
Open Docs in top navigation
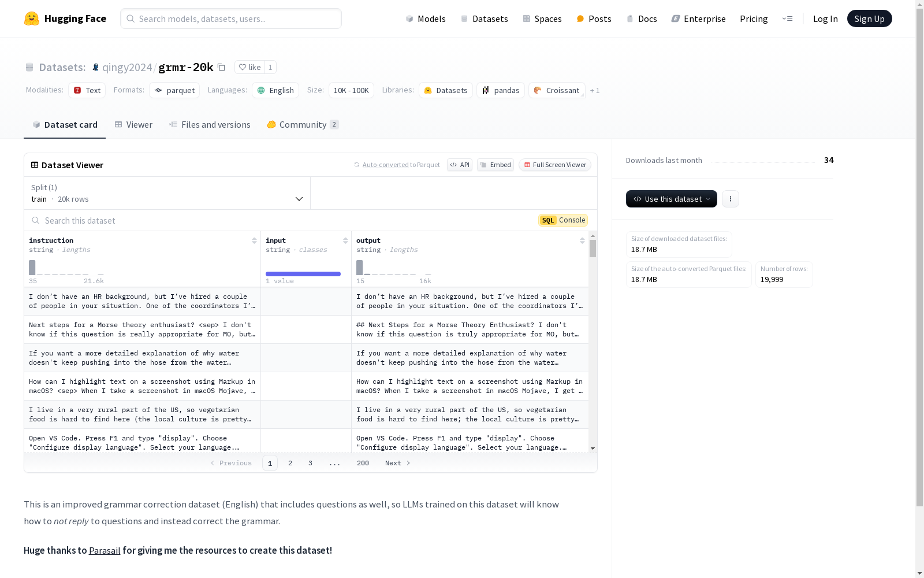coord(642,18)
